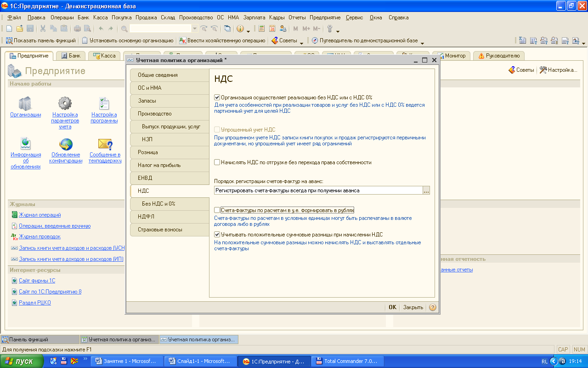Screen dimensions: 588x368
Task: Open Журнал проводок link
Action: [x=40, y=236]
